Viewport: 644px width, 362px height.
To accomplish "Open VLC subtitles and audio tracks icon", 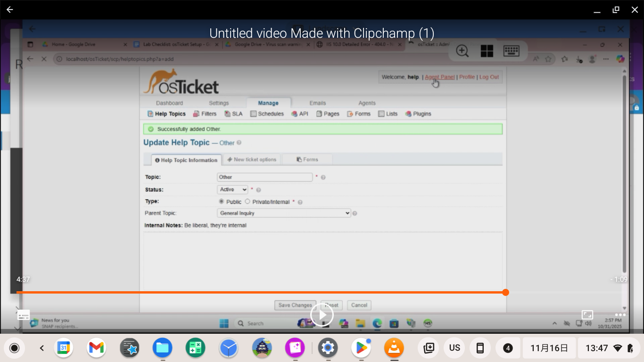I will (x=24, y=315).
